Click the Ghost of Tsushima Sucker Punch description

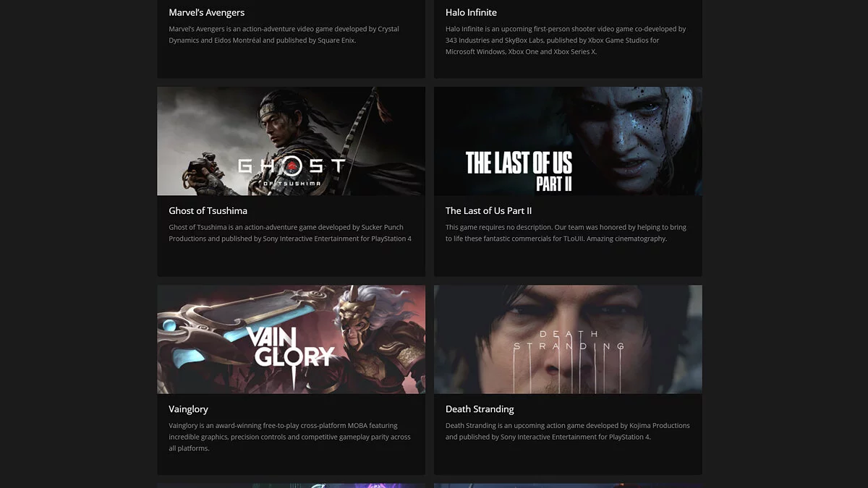point(290,233)
